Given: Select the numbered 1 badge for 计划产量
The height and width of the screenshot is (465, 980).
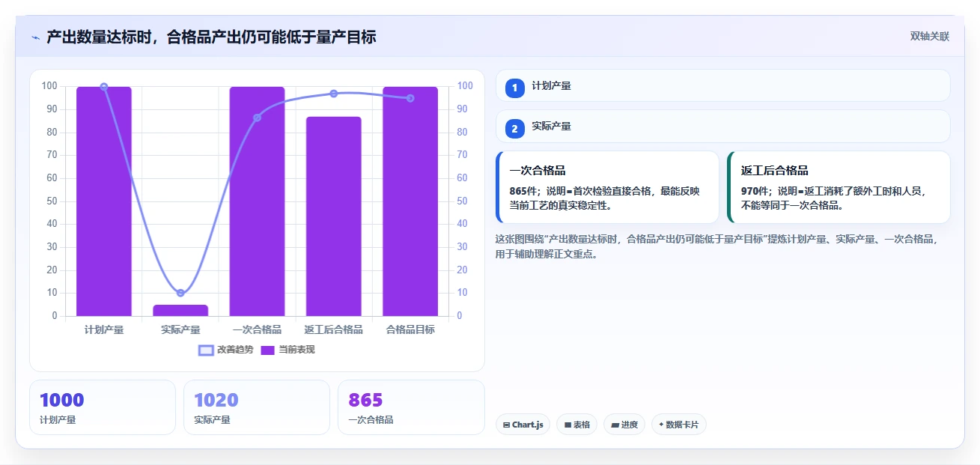Looking at the screenshot, I should 515,88.
